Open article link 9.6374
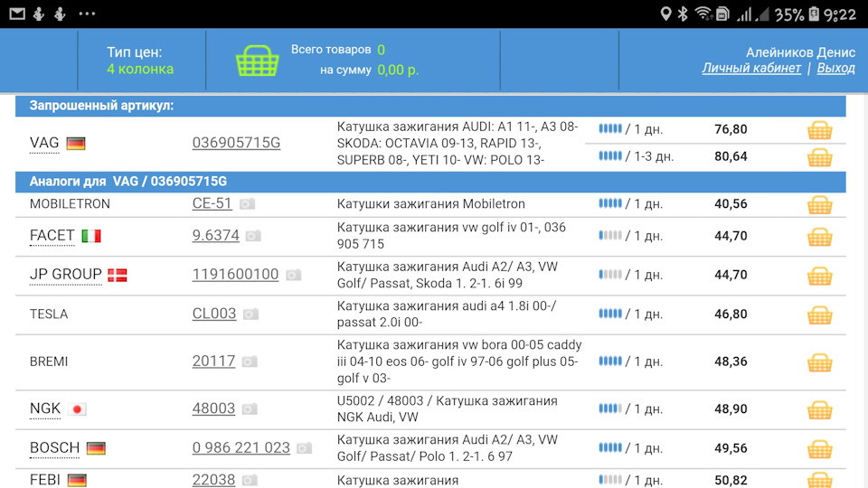This screenshot has height=488, width=868. coord(216,236)
